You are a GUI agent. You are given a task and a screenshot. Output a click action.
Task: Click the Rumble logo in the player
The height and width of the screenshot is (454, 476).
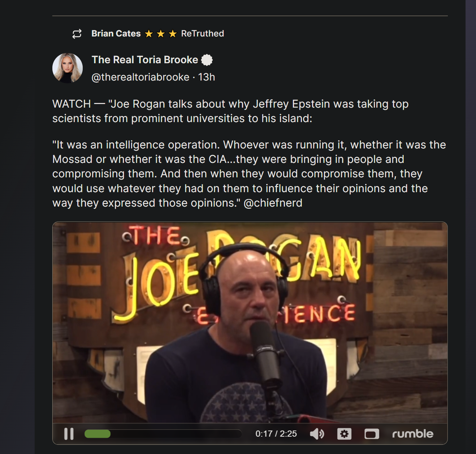tap(413, 434)
